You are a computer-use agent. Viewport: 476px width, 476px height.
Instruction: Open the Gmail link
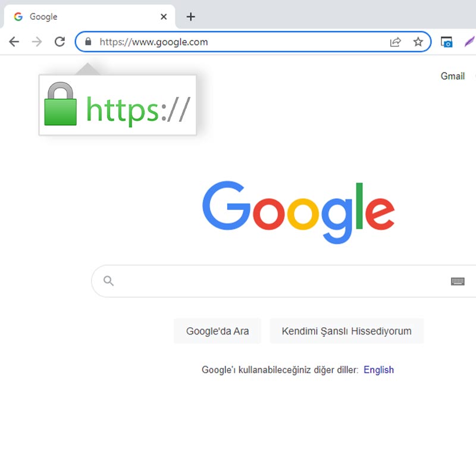point(453,76)
